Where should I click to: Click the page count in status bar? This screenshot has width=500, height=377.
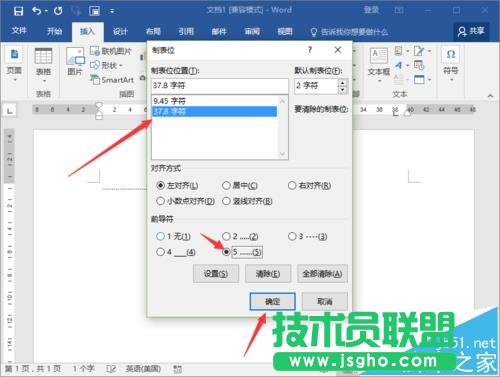tap(33, 369)
